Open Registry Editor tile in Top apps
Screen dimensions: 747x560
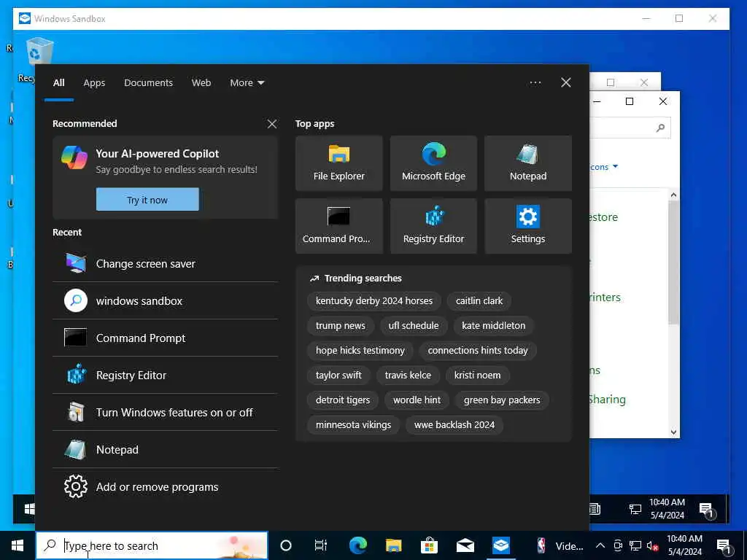pyautogui.click(x=433, y=226)
